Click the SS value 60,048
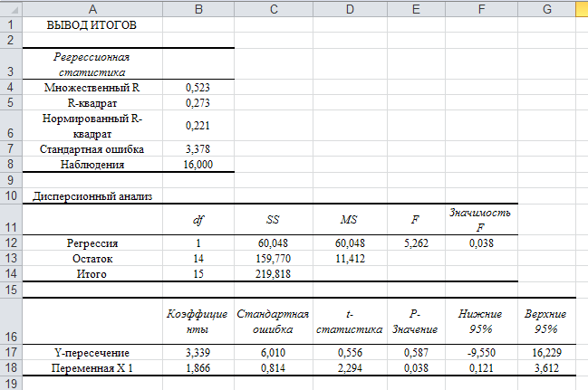Viewport: 588px width, 390px height. pos(274,243)
